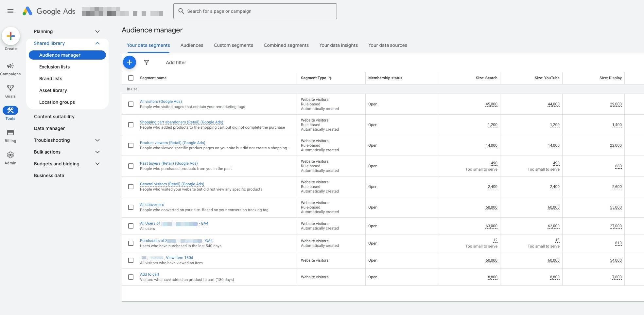
Task: Select the Your data segments tab
Action: point(148,45)
